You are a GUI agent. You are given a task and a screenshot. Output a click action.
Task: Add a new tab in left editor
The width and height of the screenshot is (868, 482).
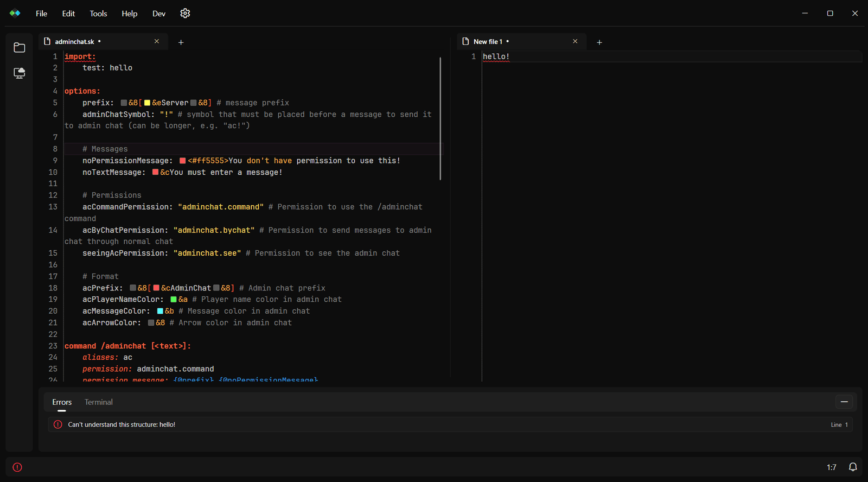click(x=181, y=42)
